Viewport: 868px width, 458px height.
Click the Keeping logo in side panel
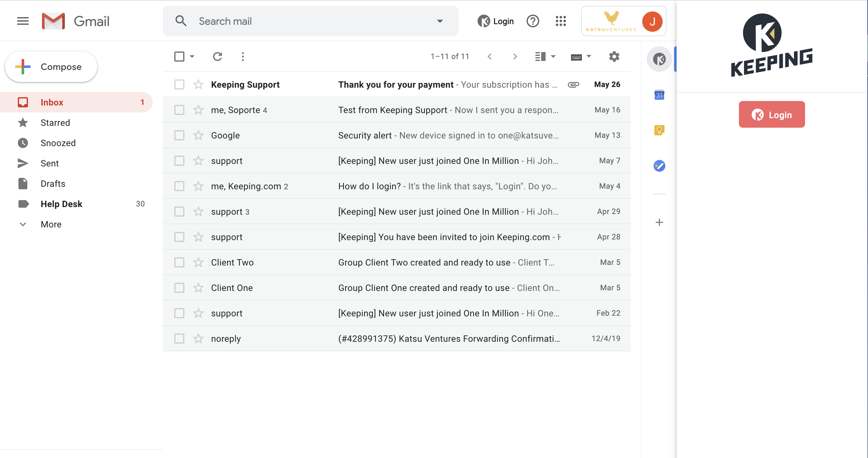pos(771,45)
